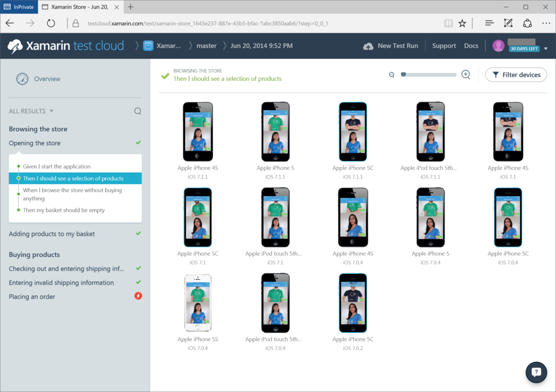The image size is (556, 392).
Task: Close the Xamarin Store tab
Action: tap(117, 7)
